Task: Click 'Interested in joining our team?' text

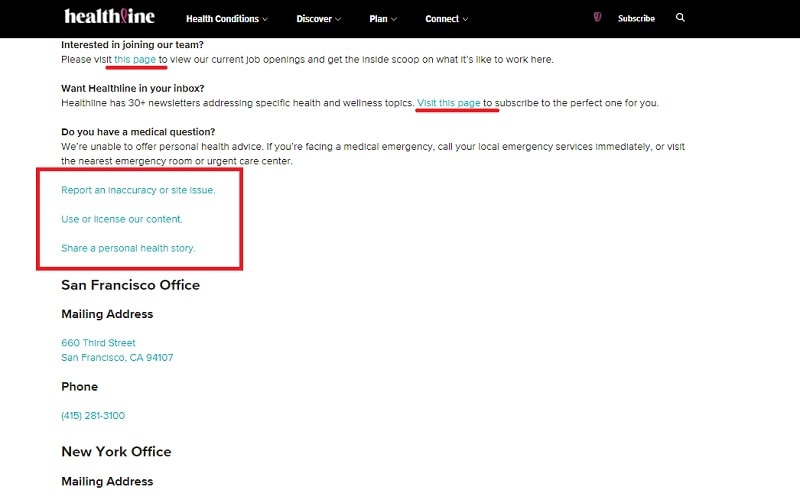Action: (133, 45)
